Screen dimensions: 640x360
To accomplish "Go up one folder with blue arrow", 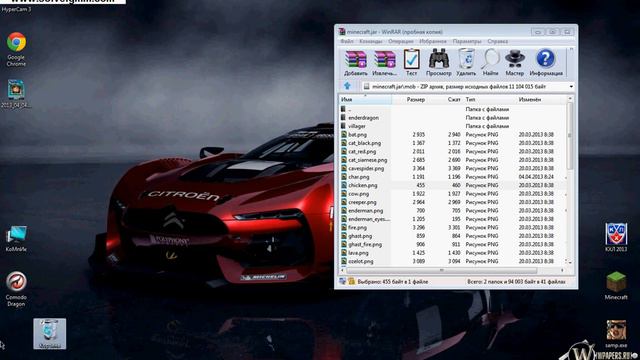I will pos(347,86).
